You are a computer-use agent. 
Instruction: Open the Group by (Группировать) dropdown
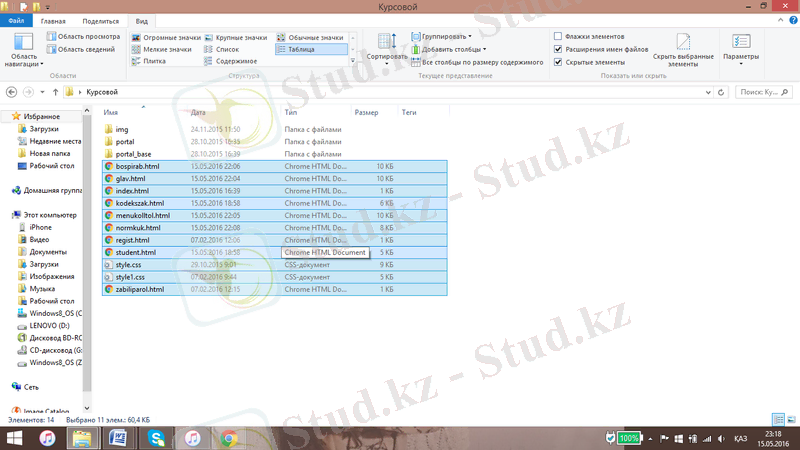[442, 36]
